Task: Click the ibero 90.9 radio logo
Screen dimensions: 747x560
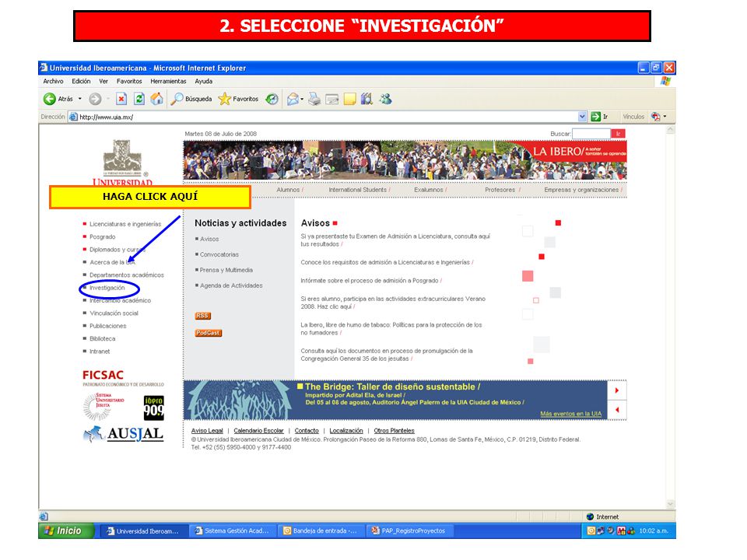Action: pos(154,408)
